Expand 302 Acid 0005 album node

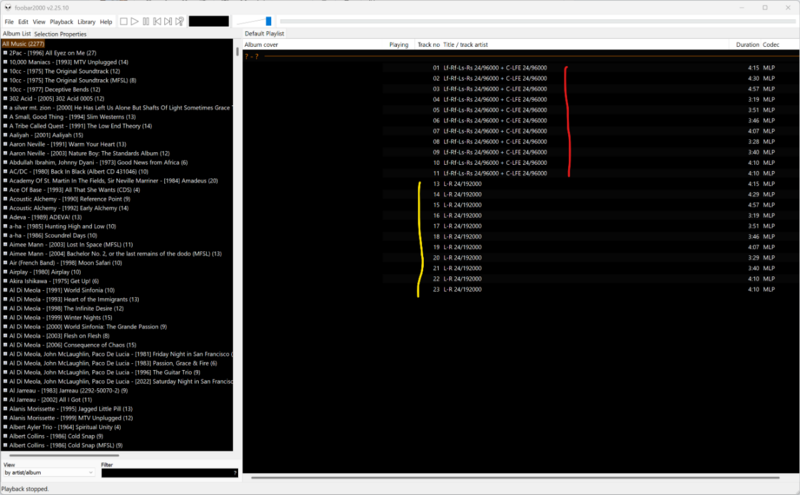[5, 98]
